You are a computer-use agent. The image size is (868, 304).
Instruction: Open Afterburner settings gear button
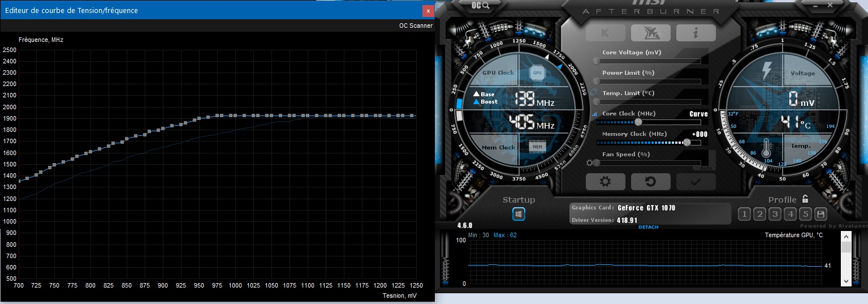(x=605, y=182)
